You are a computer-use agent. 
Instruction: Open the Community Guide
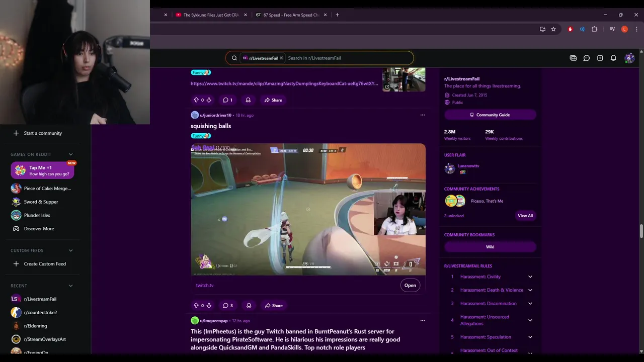coord(490,115)
